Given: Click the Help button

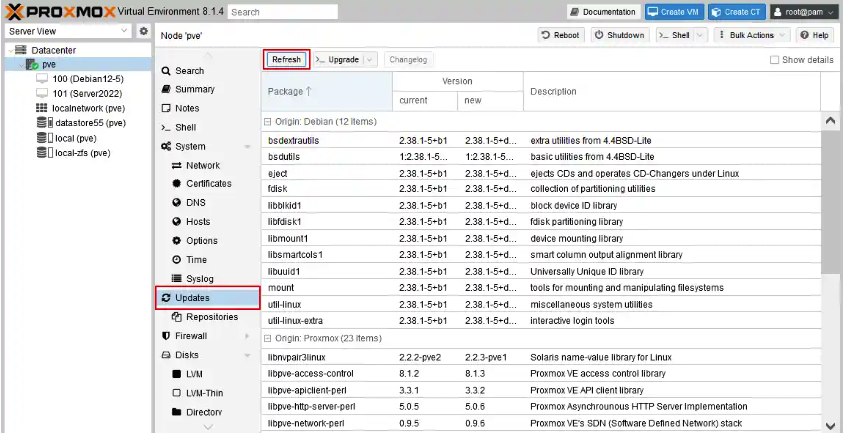Looking at the screenshot, I should coord(815,35).
